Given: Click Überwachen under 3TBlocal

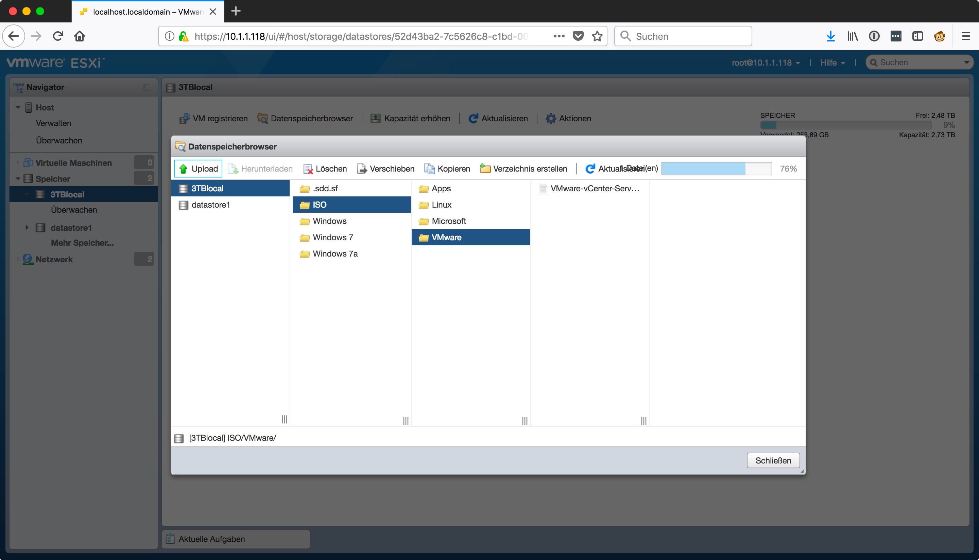Looking at the screenshot, I should (74, 210).
